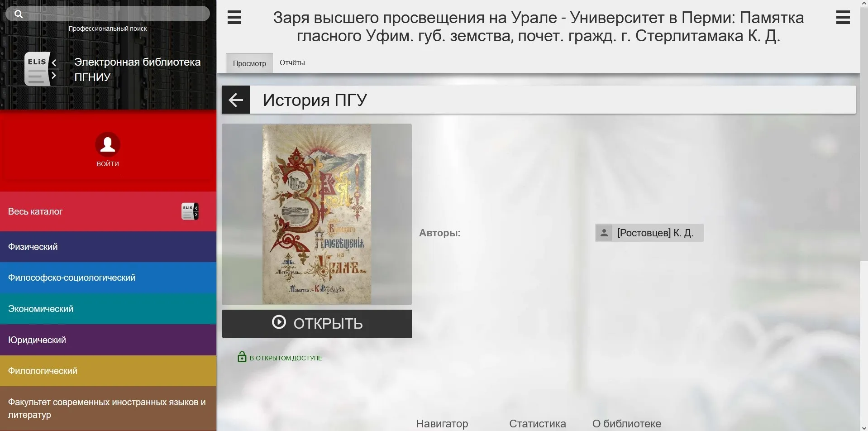Open Профессиональный поиск link
Image resolution: width=868 pixels, height=431 pixels.
pos(108,29)
